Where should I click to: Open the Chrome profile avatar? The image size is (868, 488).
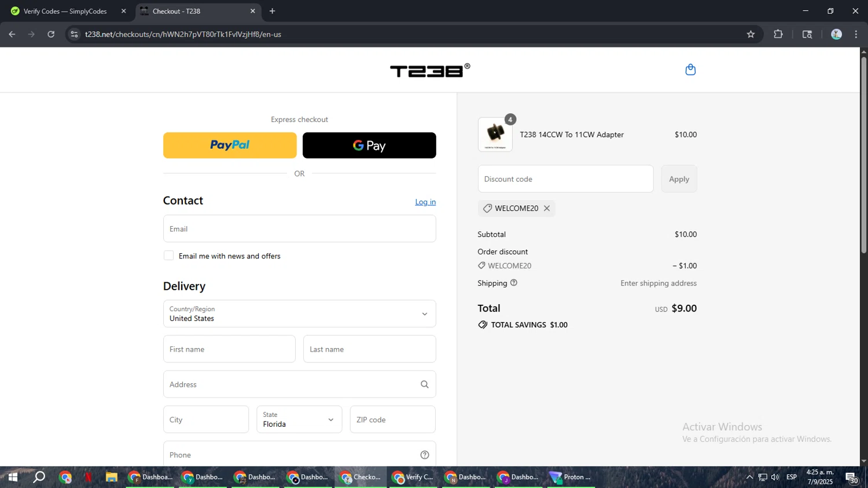tap(836, 34)
